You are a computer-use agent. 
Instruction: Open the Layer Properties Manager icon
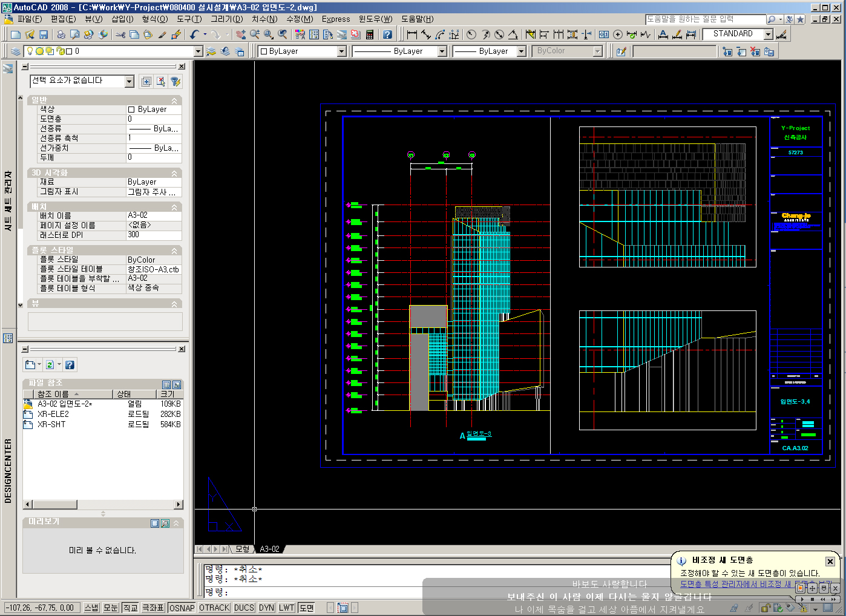pos(16,51)
